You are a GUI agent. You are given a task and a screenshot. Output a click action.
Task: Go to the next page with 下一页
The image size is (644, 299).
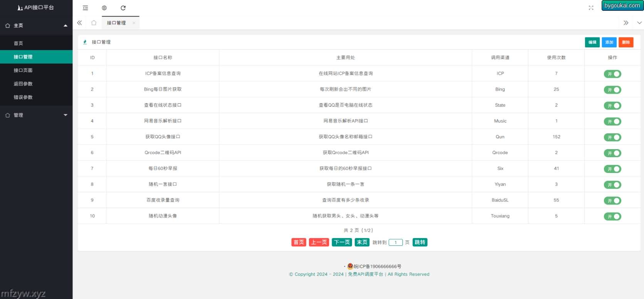click(342, 242)
